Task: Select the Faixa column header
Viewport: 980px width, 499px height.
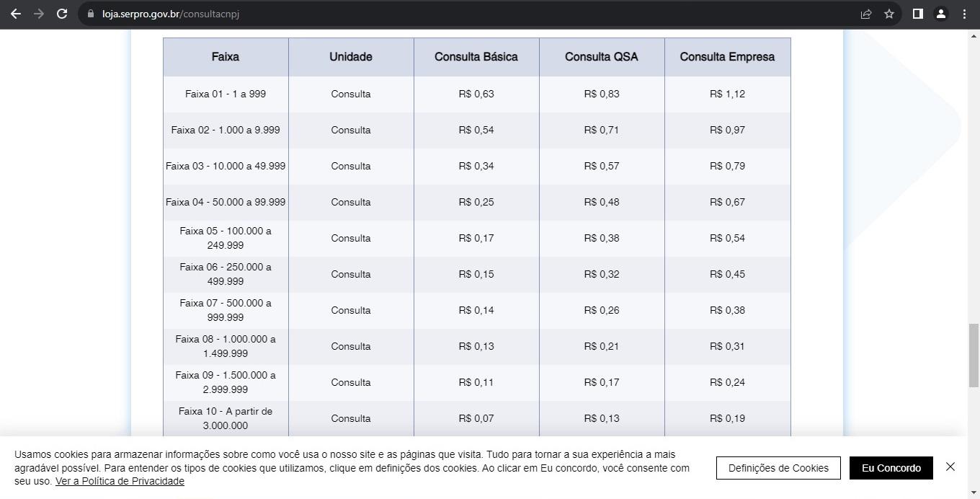Action: point(226,57)
